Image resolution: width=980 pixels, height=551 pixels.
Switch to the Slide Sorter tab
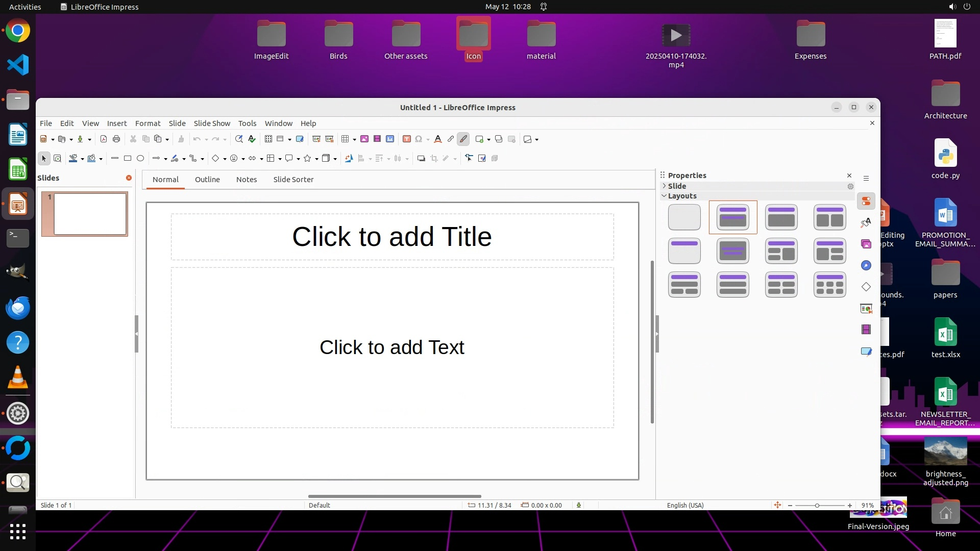tap(293, 180)
